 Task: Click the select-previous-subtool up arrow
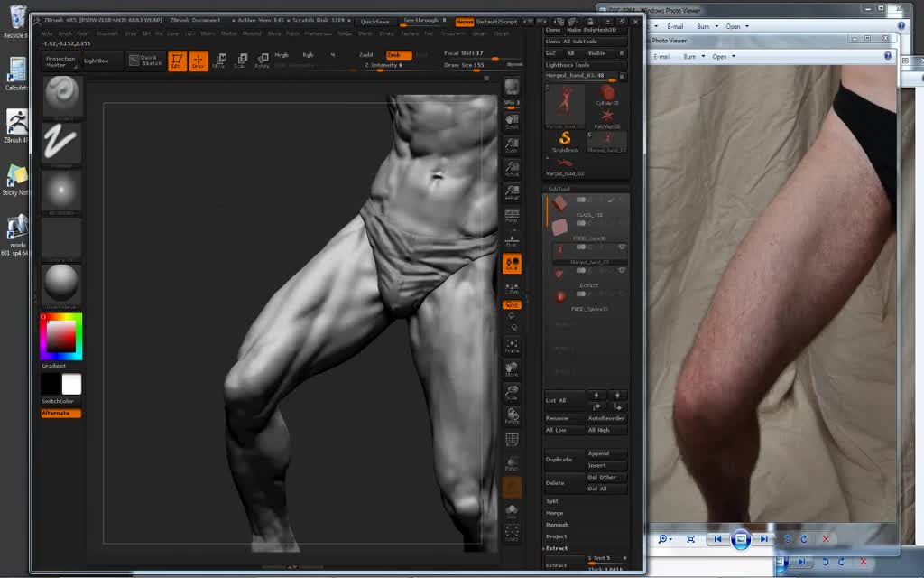click(596, 396)
